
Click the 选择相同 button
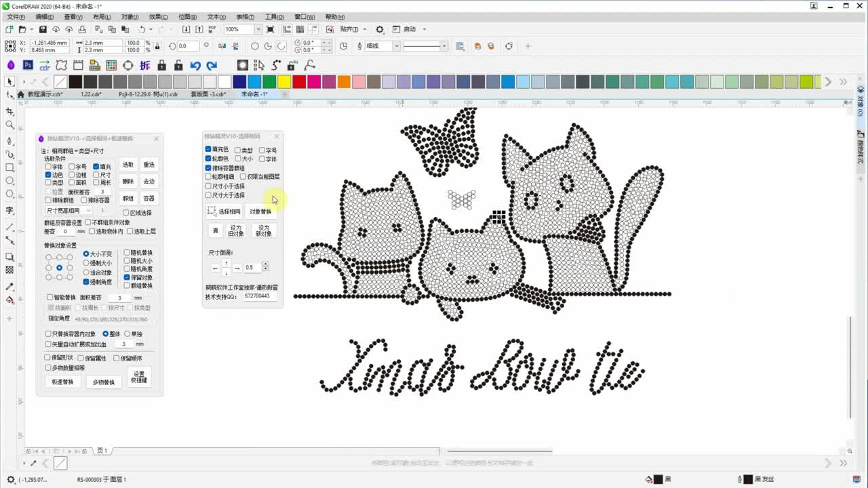(224, 211)
